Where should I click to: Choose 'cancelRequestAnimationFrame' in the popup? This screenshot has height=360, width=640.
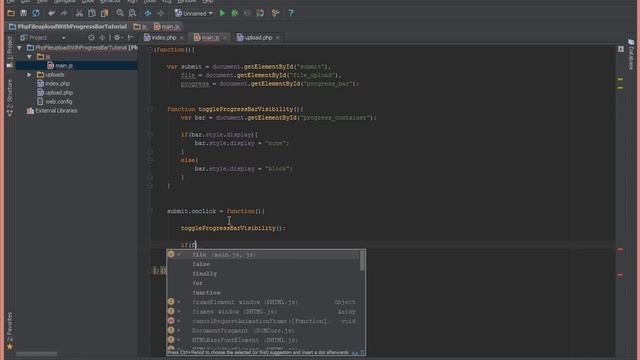click(263, 321)
